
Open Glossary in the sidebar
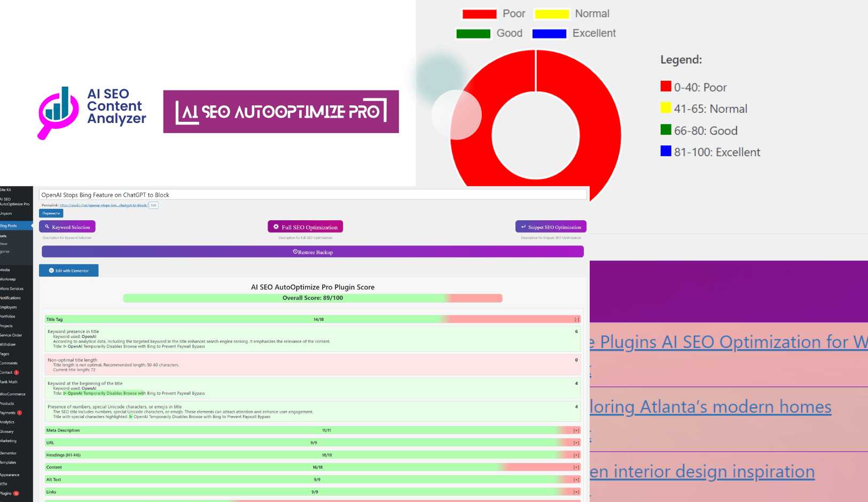coord(7,431)
